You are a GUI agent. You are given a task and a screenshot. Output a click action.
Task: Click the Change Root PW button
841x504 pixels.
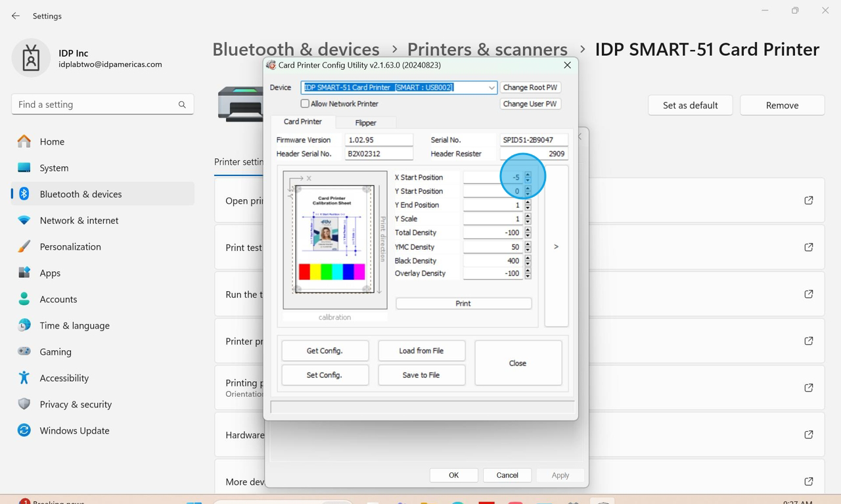pyautogui.click(x=530, y=87)
